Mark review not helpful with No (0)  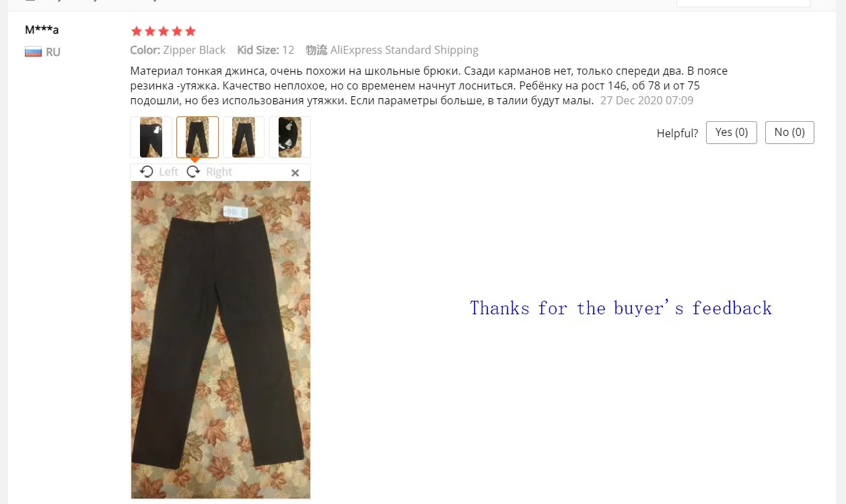789,133
